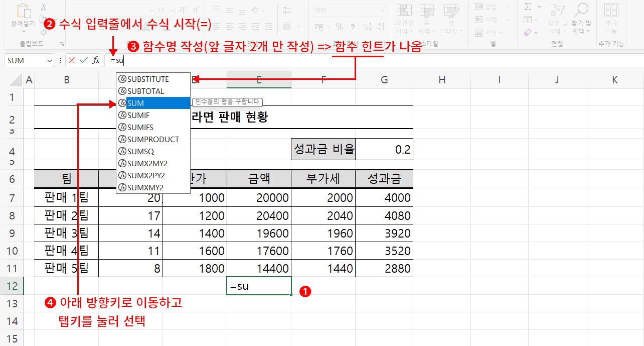Click the decrease decimal icon
Image resolution: width=644 pixels, height=346 pixels.
380,27
